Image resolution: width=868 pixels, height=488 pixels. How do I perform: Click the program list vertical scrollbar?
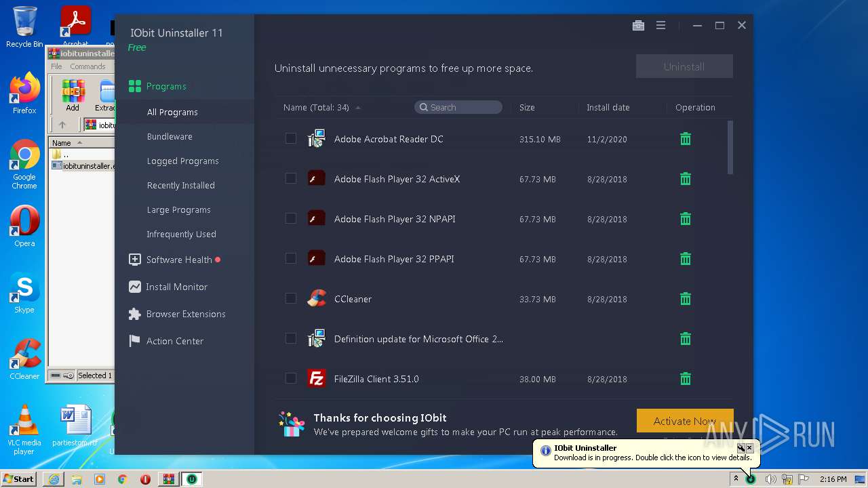point(730,147)
